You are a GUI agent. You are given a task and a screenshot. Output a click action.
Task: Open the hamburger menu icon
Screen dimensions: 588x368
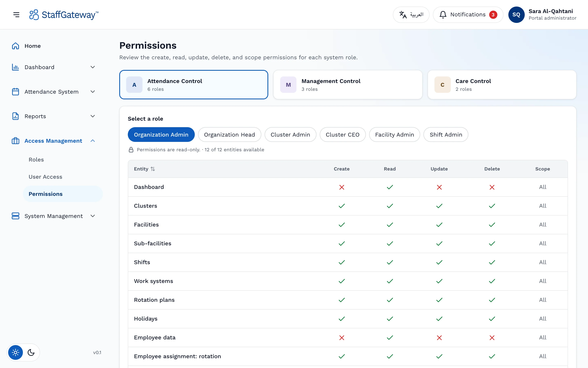(16, 15)
